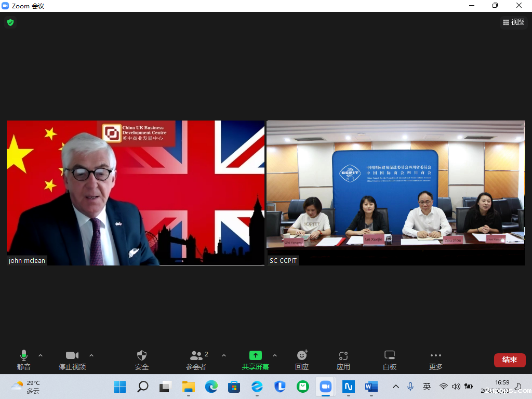Open the Security (安全) shield menu
The height and width of the screenshot is (399, 532).
tap(141, 360)
